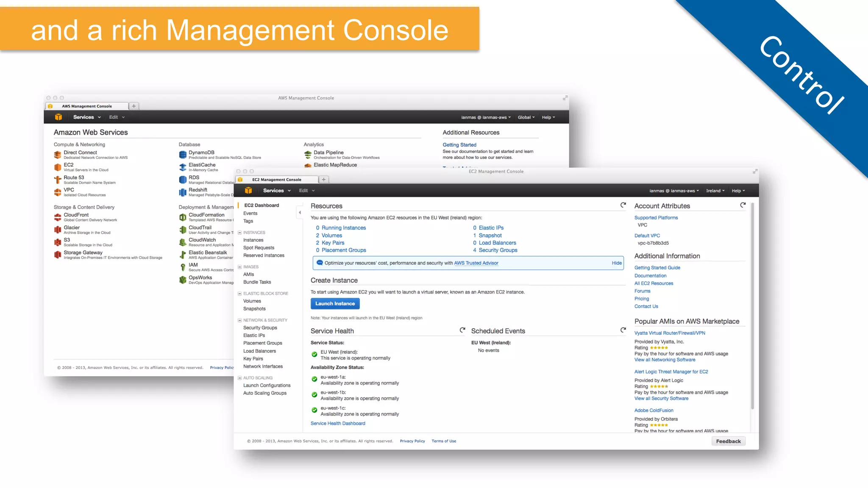Click the IAM key icon
The height and width of the screenshot is (488, 868).
[x=183, y=267]
